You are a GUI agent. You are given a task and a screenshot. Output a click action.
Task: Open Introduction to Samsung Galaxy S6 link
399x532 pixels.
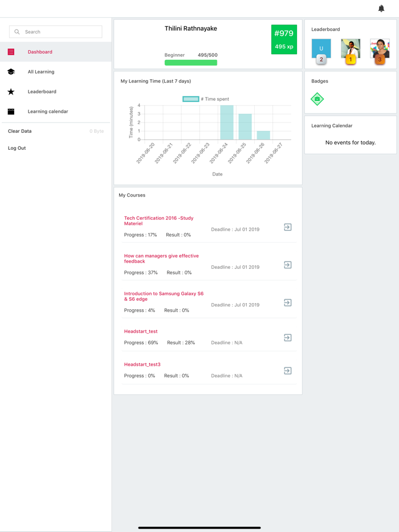tap(164, 296)
